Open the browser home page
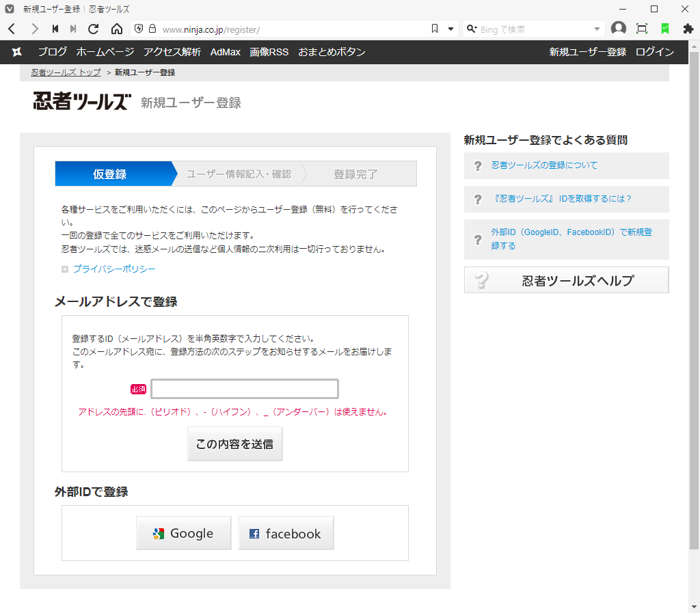The height and width of the screenshot is (613, 700). click(x=116, y=29)
